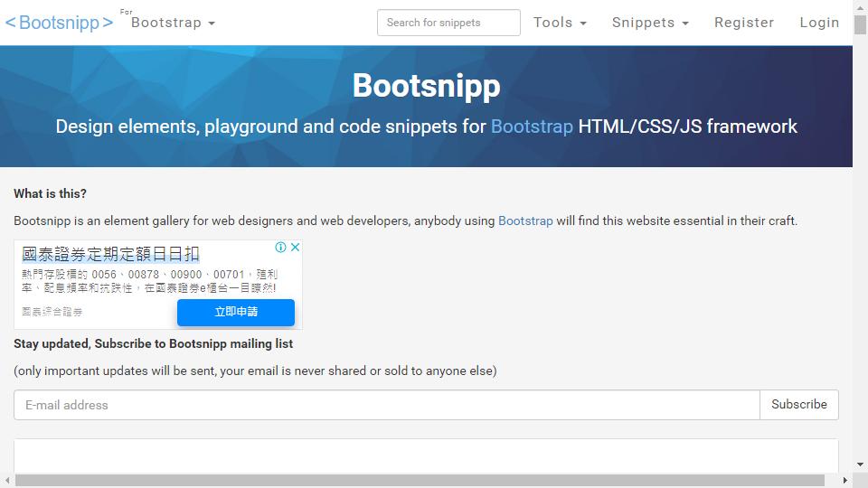Click the blue 立即申請 ad button
The image size is (868, 488).
236,312
